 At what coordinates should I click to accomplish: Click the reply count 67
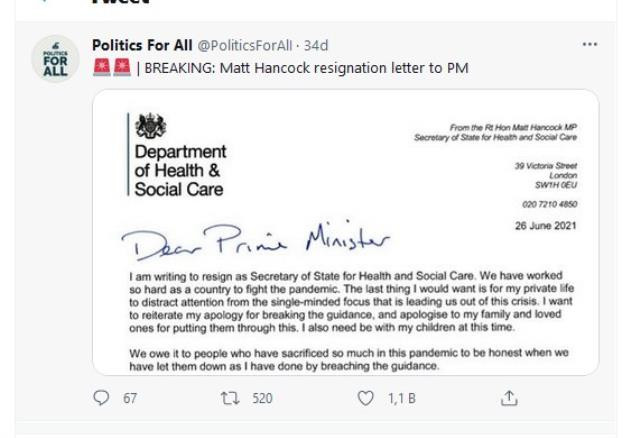point(130,400)
